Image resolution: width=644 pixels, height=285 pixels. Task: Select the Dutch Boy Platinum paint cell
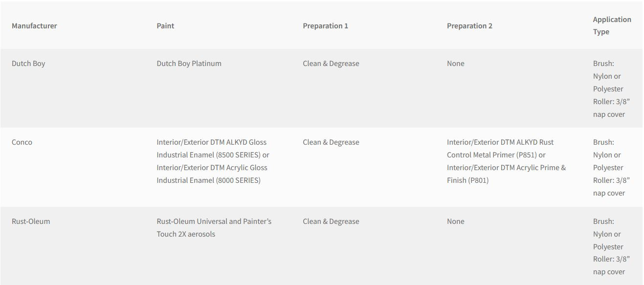(x=189, y=64)
